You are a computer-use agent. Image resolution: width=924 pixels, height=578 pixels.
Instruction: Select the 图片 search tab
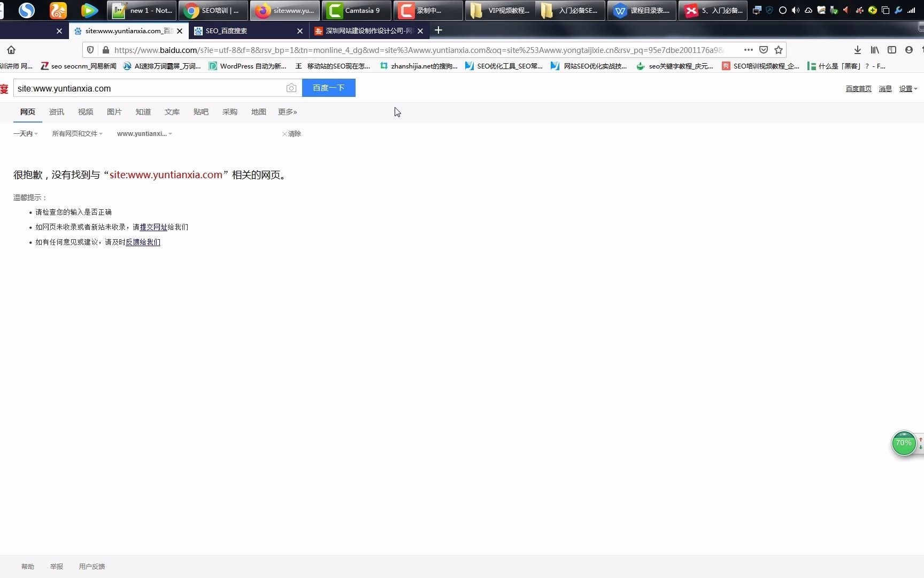114,112
